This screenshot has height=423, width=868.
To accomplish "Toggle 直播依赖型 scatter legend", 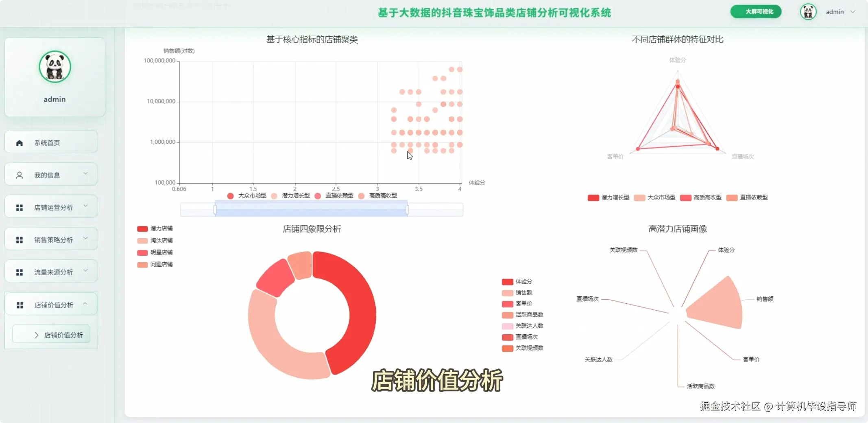I will coord(334,196).
